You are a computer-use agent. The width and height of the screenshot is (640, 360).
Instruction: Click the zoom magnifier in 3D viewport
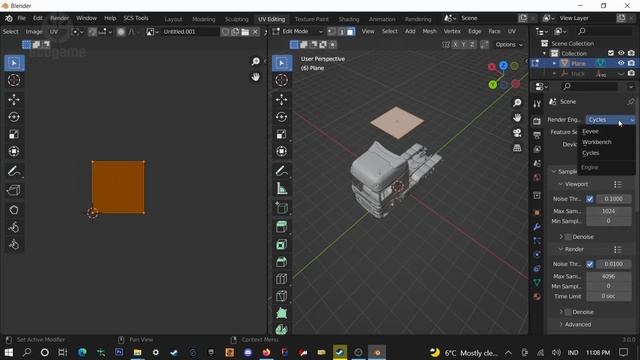click(x=517, y=102)
